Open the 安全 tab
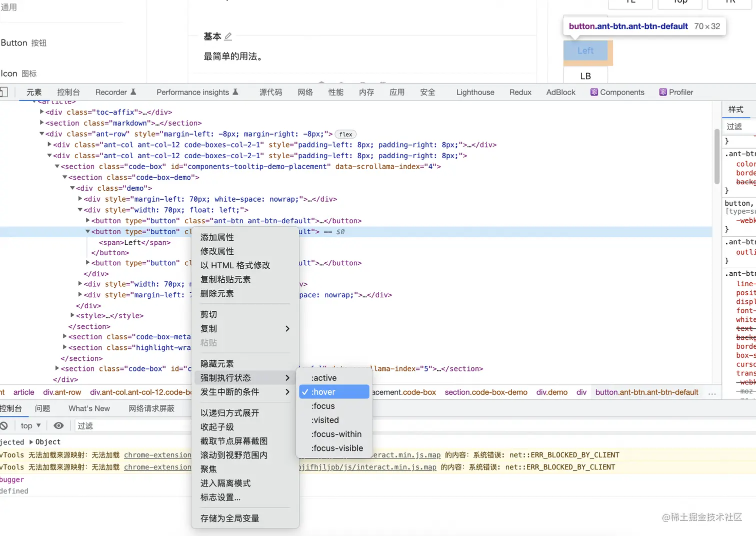The height and width of the screenshot is (536, 756). pos(427,92)
